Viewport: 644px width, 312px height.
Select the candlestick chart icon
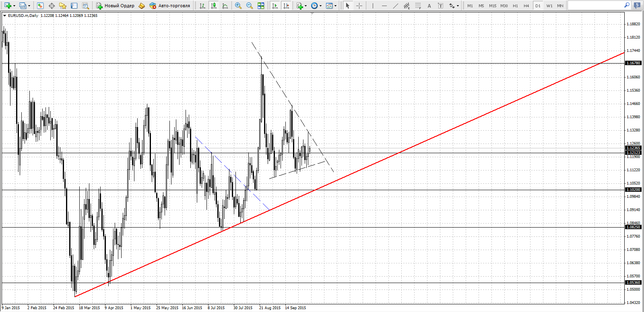[214, 6]
